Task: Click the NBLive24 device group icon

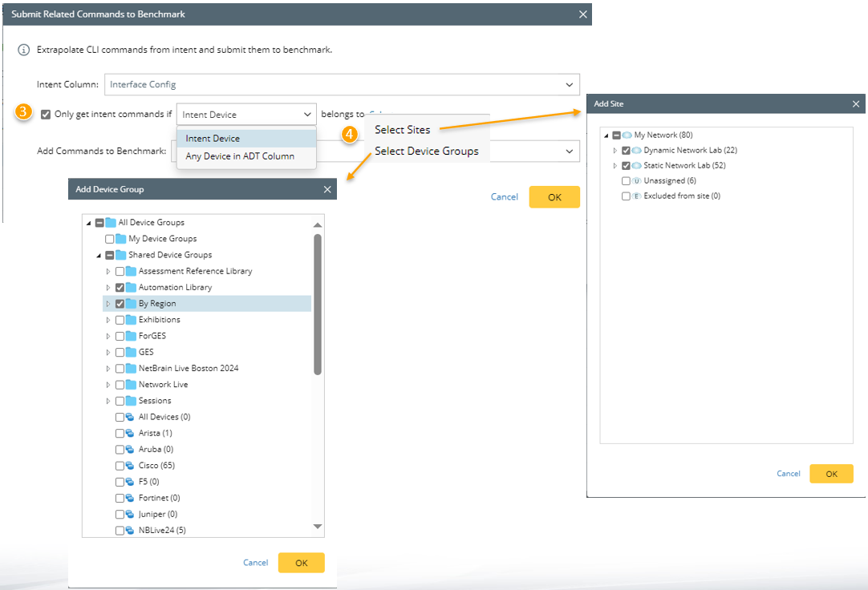Action: pos(130,530)
